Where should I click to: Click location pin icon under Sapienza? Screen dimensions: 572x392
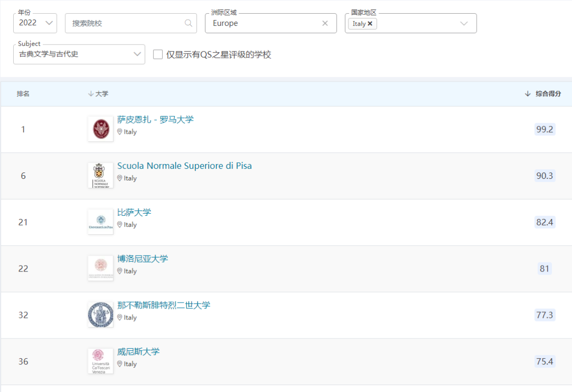pyautogui.click(x=120, y=132)
